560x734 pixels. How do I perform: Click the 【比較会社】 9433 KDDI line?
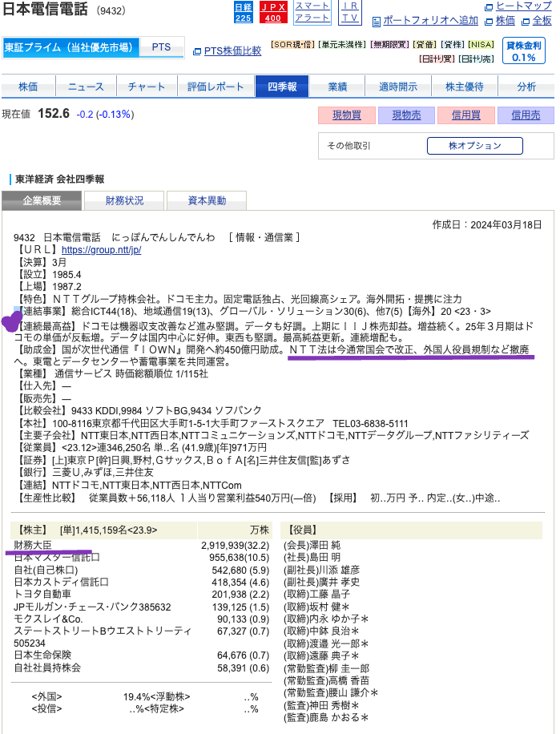coord(139,410)
